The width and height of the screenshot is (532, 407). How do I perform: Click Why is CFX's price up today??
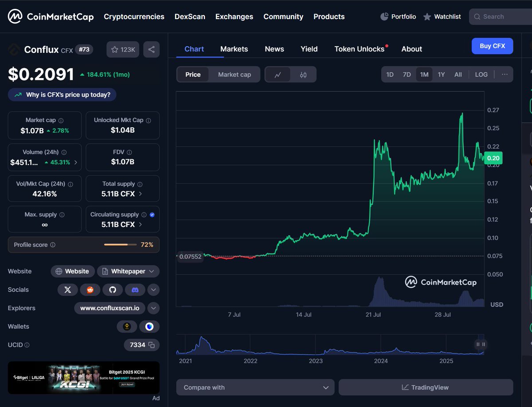pyautogui.click(x=62, y=95)
